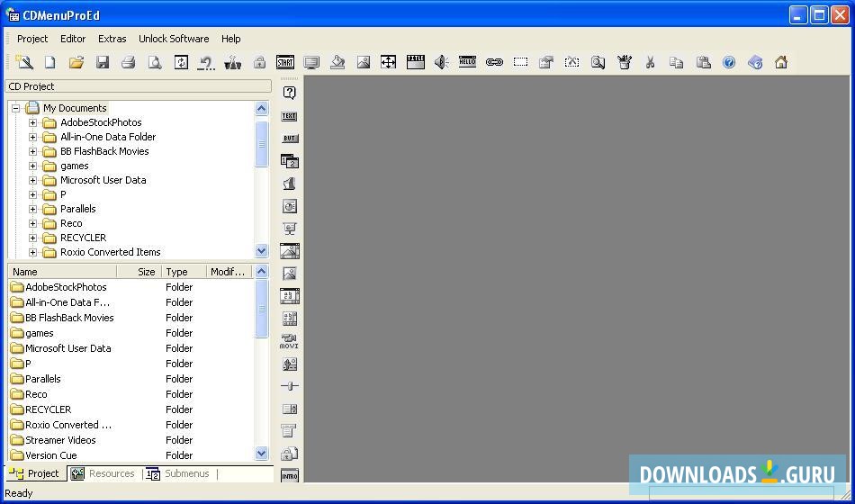855x504 pixels.
Task: Select Version Cue folder in file list
Action: [x=51, y=455]
